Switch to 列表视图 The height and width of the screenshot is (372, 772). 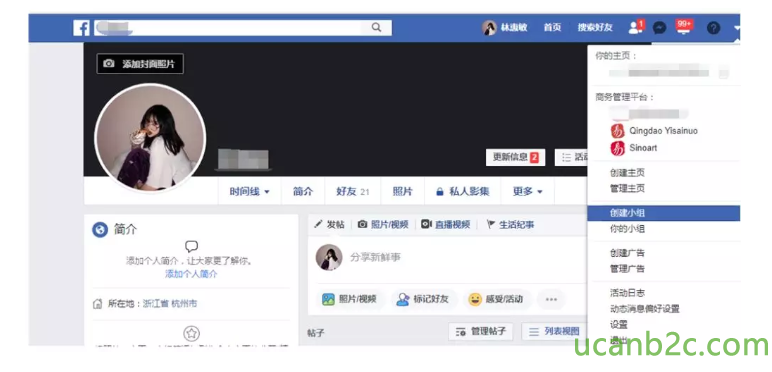coord(554,332)
